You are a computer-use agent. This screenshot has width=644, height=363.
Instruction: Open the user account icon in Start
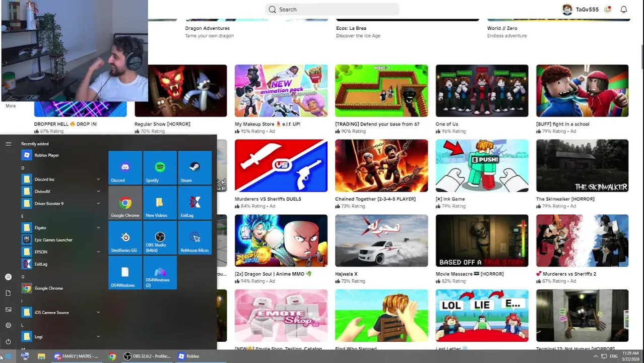[x=8, y=277]
